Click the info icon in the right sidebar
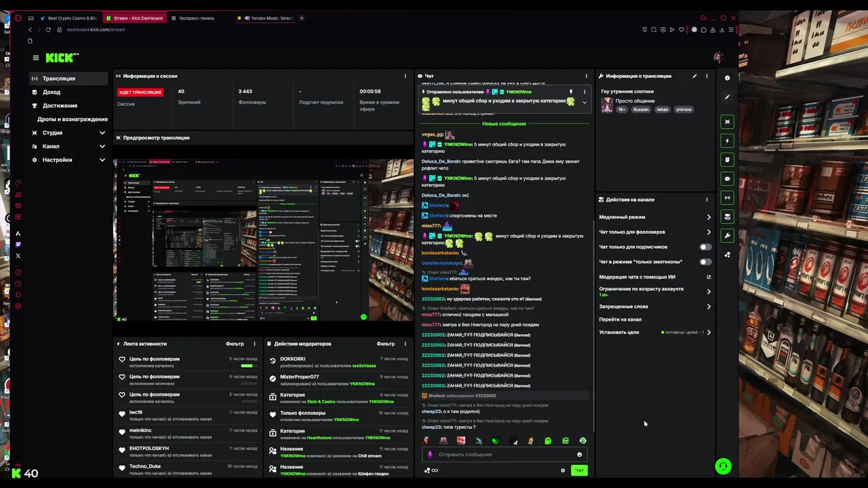The image size is (868, 488). [x=727, y=78]
